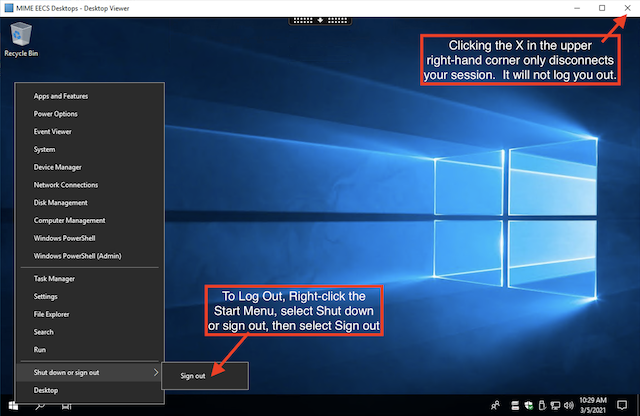Image resolution: width=640 pixels, height=416 pixels.
Task: Choose Device Manager from the menu
Action: pyautogui.click(x=58, y=167)
